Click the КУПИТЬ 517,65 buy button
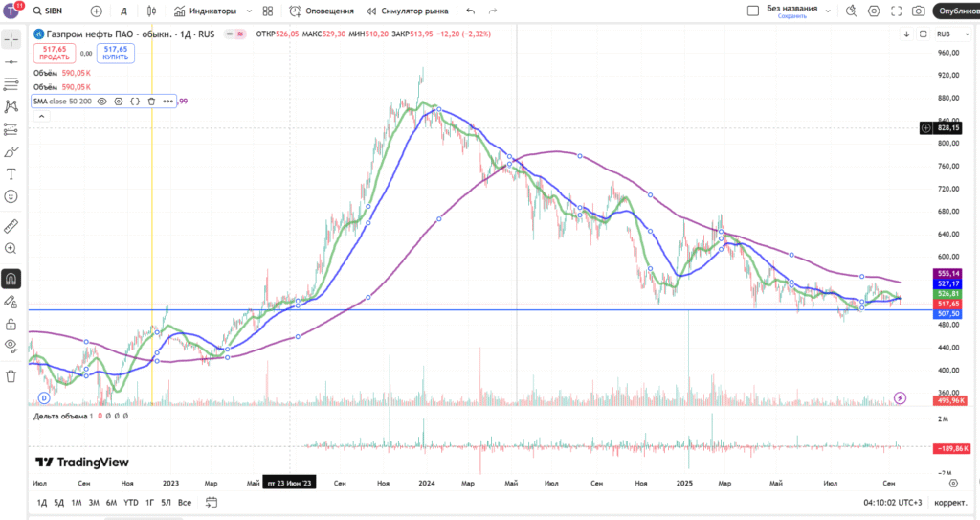 [116, 54]
